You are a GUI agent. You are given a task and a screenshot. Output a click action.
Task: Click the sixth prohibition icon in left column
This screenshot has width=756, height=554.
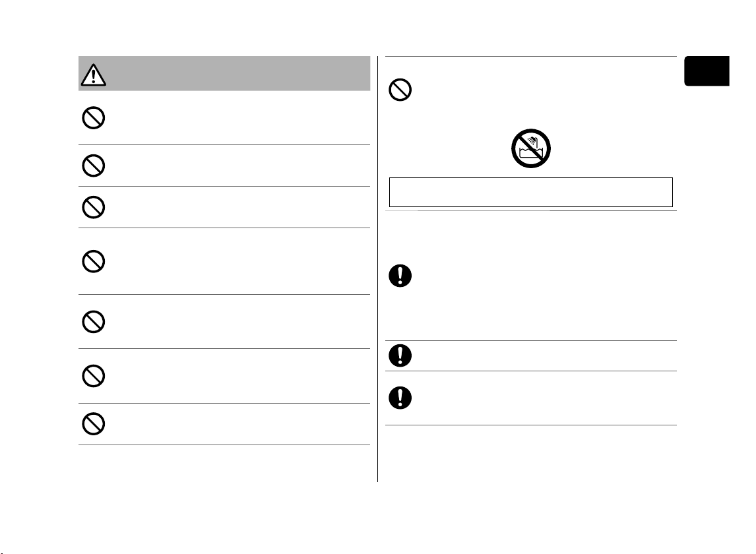(94, 376)
